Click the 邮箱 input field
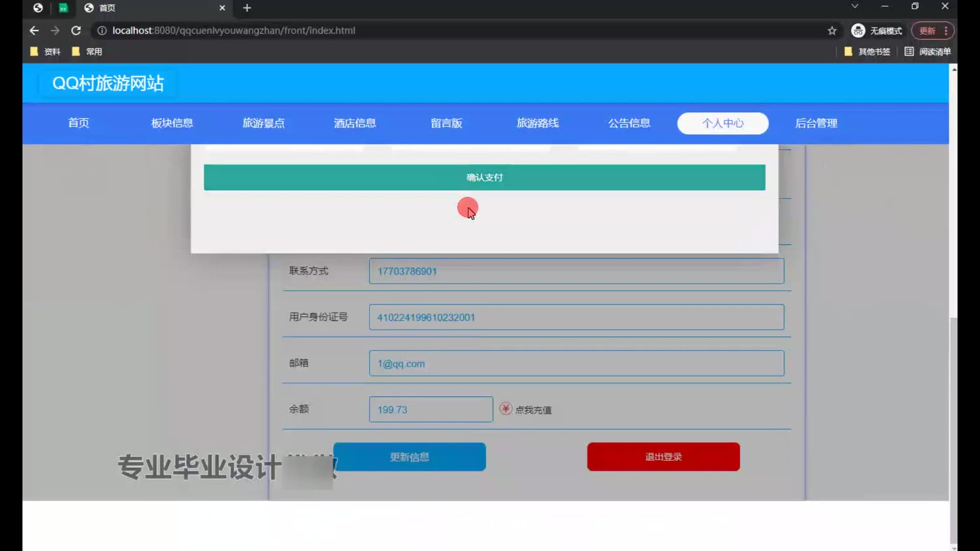Screen dimensions: 980x551 tap(576, 363)
